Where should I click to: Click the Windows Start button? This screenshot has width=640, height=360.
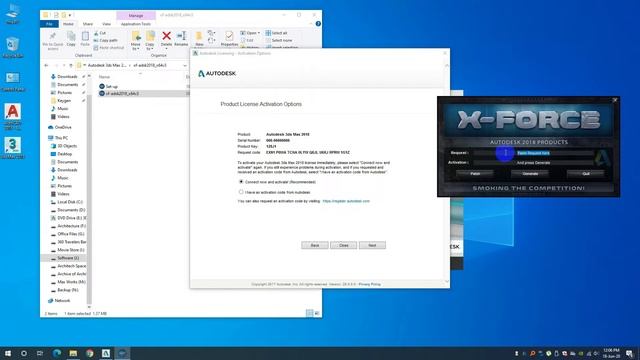pos(8,353)
